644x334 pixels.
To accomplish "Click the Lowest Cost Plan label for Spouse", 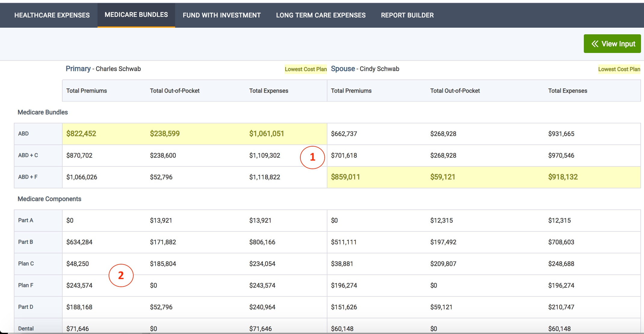I will pos(619,69).
